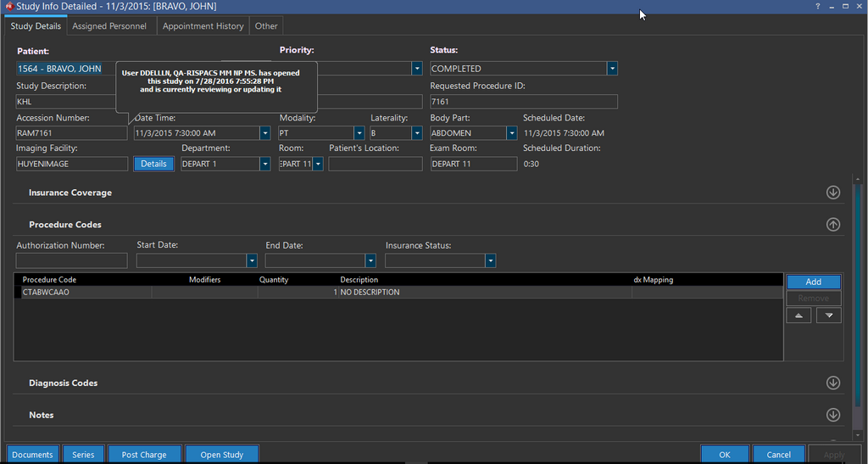Open the Start Date picker dropdown

(251, 261)
